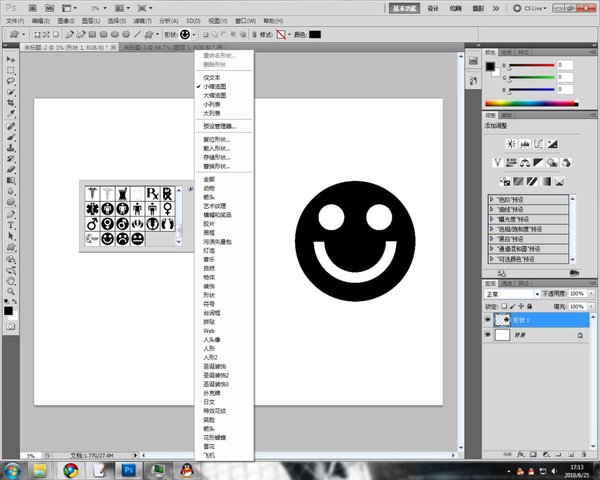
Task: Open the 滤镜(T) menu
Action: (140, 19)
